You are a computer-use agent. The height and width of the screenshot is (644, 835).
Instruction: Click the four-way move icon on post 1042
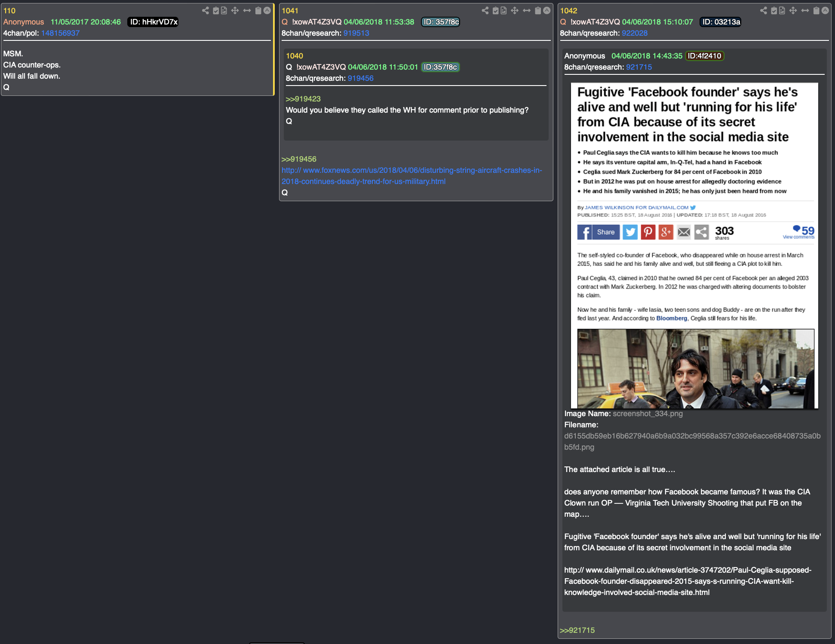tap(793, 10)
